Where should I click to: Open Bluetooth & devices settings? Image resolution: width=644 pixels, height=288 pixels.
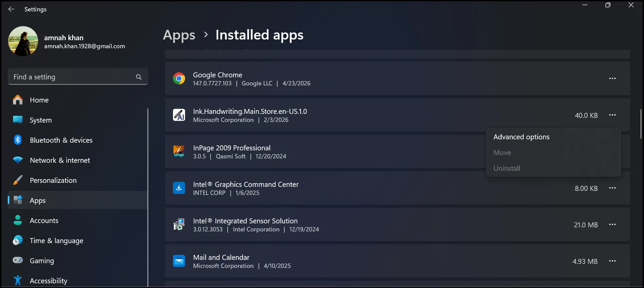click(77, 140)
